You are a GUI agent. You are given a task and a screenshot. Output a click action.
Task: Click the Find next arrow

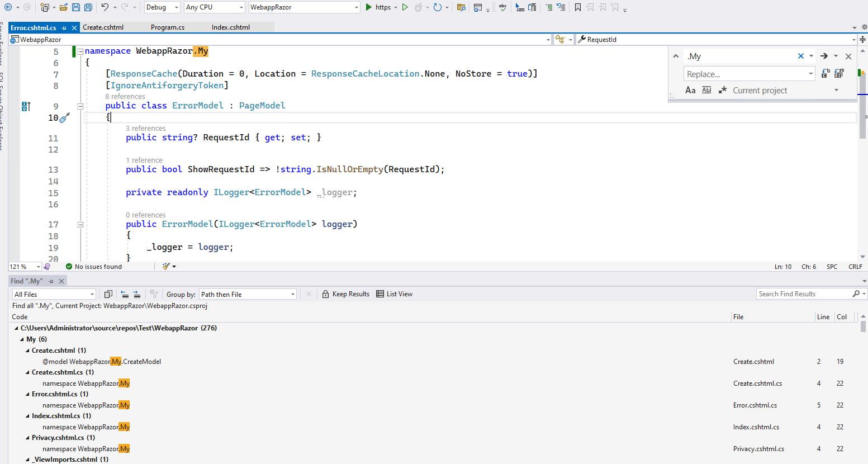pos(824,56)
